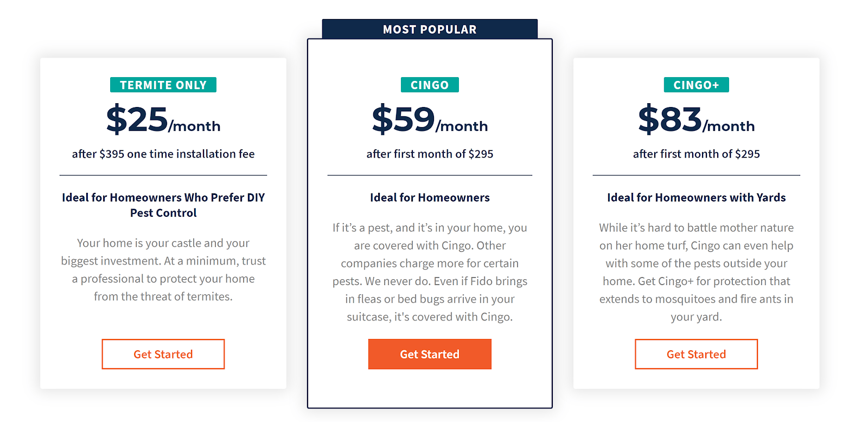868x422 pixels.
Task: Click the 'Ideal for Homeowners' heading
Action: point(430,197)
